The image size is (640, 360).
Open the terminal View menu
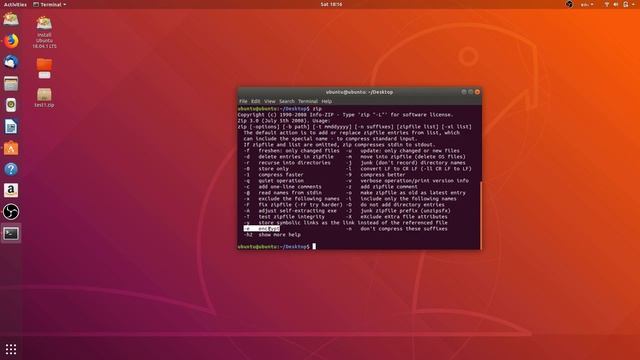coord(270,101)
